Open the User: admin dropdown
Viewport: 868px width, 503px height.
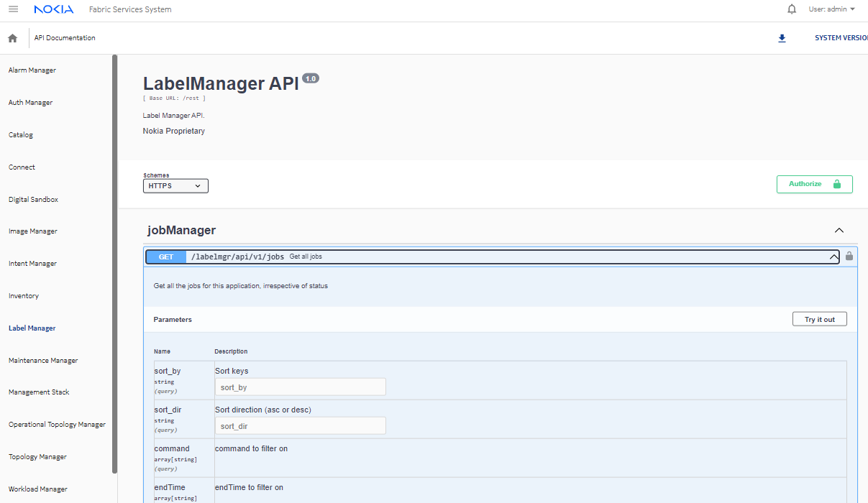832,9
